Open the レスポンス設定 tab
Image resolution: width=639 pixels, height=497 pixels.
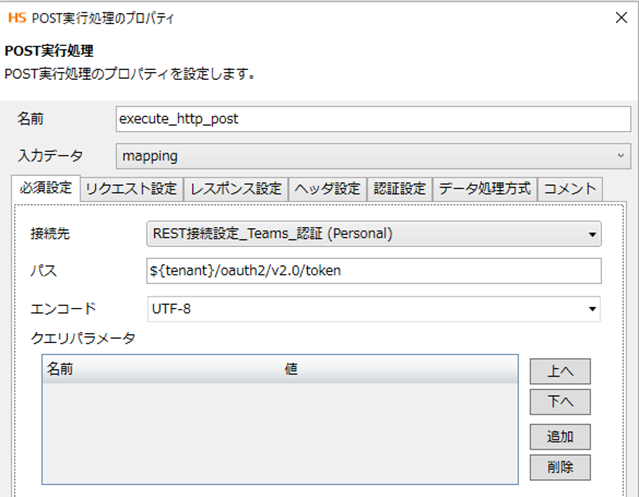pyautogui.click(x=236, y=188)
